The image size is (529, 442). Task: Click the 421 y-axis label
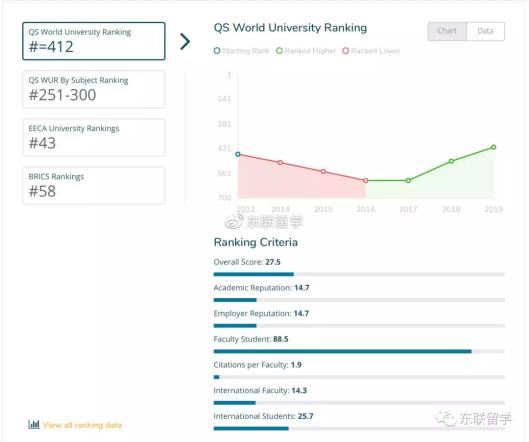[224, 148]
